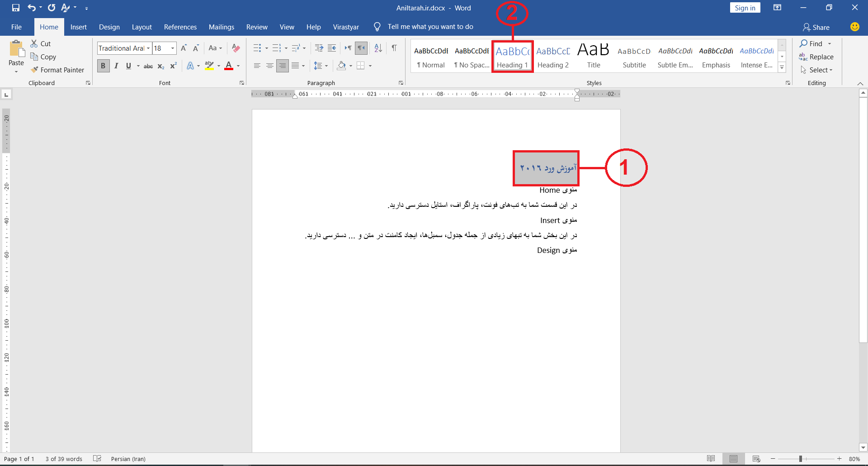This screenshot has width=868, height=466.
Task: Toggle Print Layout view
Action: point(733,459)
